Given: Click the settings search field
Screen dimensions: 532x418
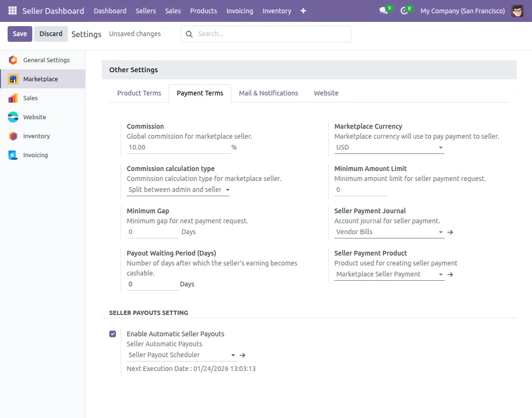Looking at the screenshot, I should [271, 34].
